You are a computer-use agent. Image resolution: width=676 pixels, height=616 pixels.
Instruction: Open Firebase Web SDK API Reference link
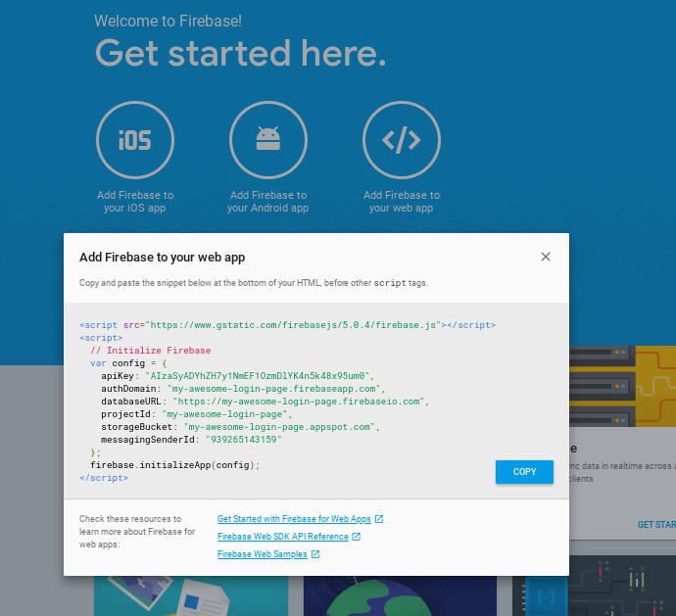282,537
